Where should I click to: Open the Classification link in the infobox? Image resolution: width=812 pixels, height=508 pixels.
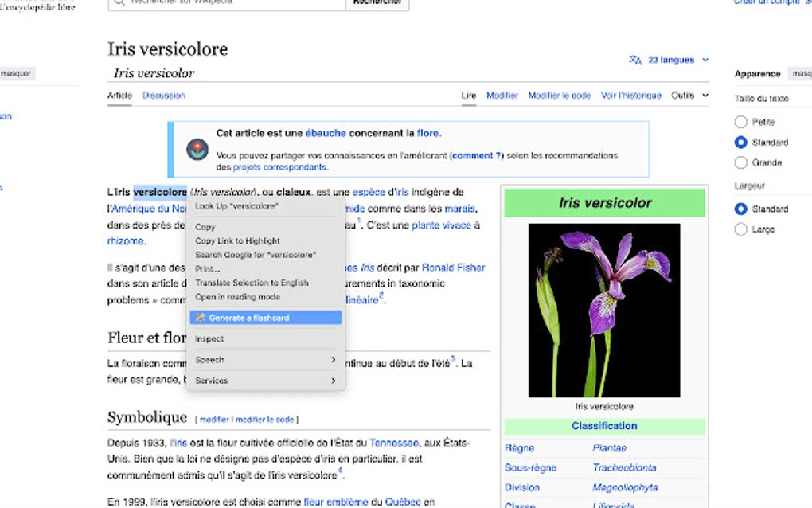[x=604, y=426]
